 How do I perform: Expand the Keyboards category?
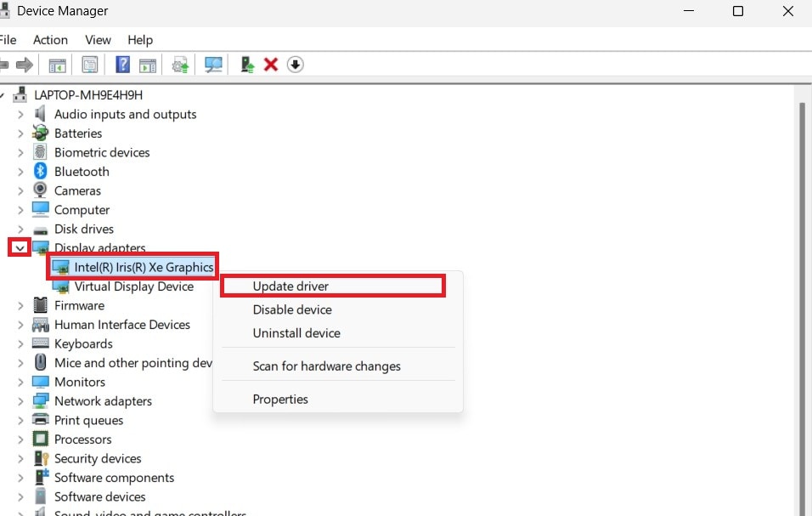coord(20,343)
